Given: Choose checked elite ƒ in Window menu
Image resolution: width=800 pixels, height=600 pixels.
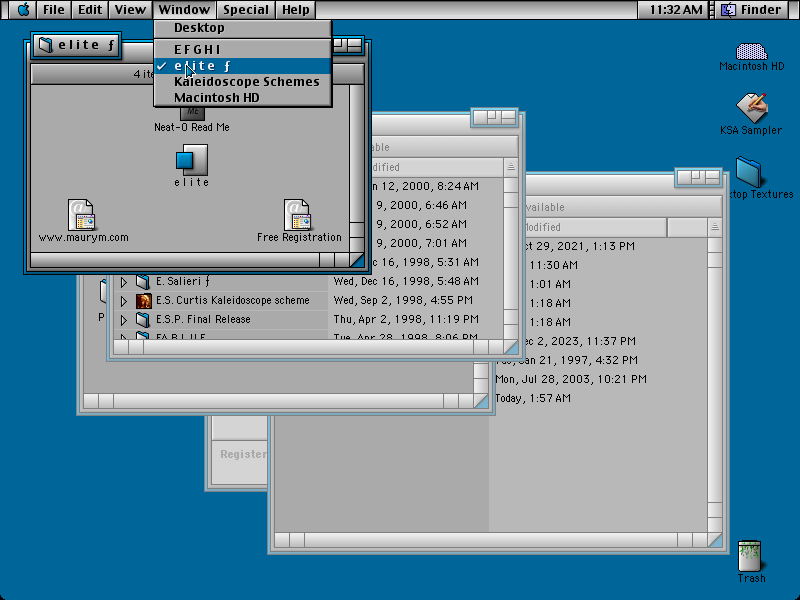Looking at the screenshot, I should 243,66.
